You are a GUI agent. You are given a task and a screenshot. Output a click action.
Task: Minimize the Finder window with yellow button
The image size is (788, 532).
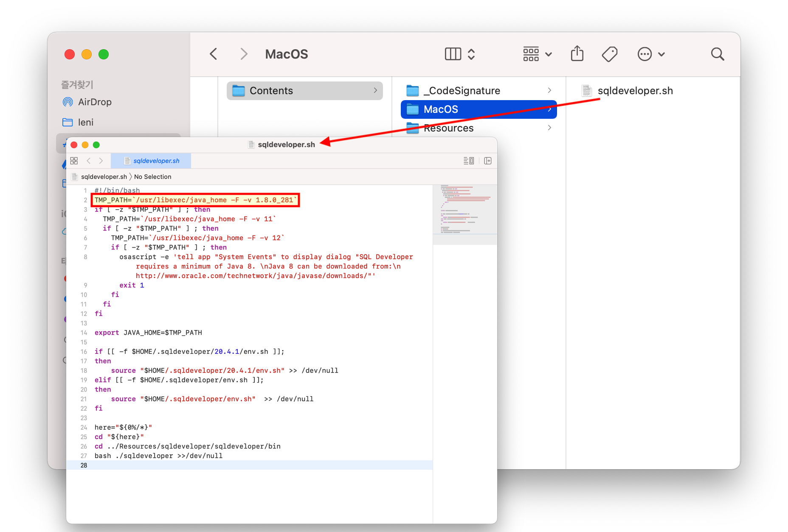point(87,54)
